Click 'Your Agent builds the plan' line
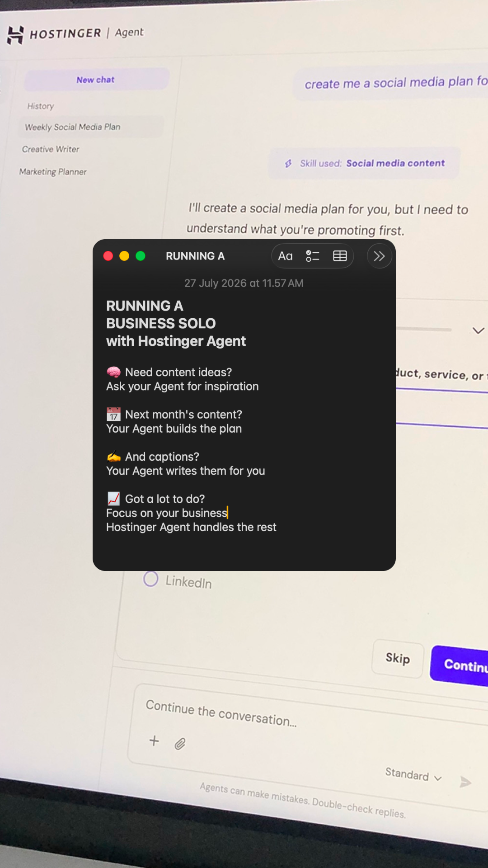 [174, 429]
